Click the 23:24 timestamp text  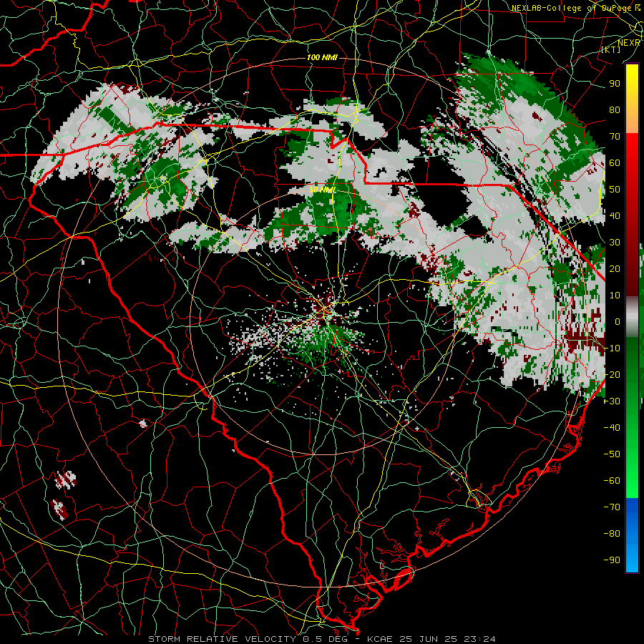pos(479,639)
